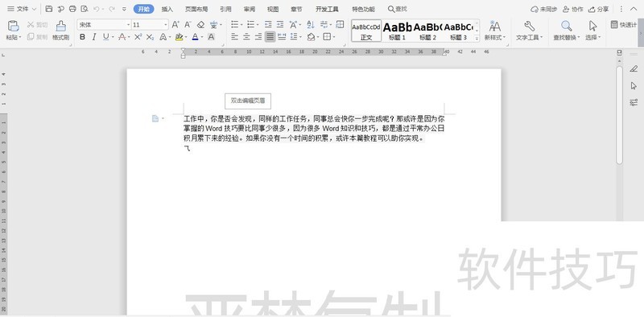Image resolution: width=644 pixels, height=317 pixels.
Task: Click the 未同步 sync status button
Action: tap(544, 9)
